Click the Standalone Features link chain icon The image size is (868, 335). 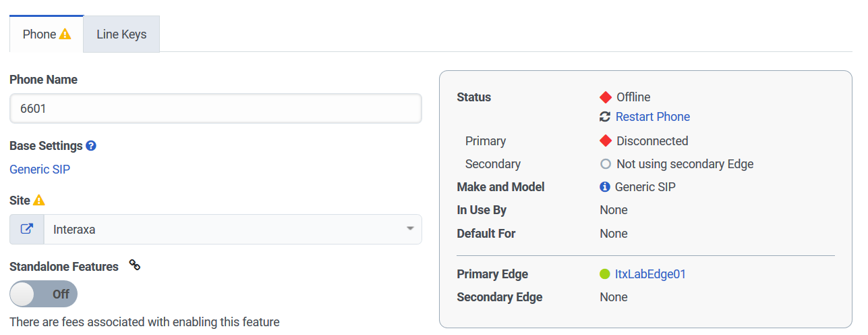pos(135,265)
